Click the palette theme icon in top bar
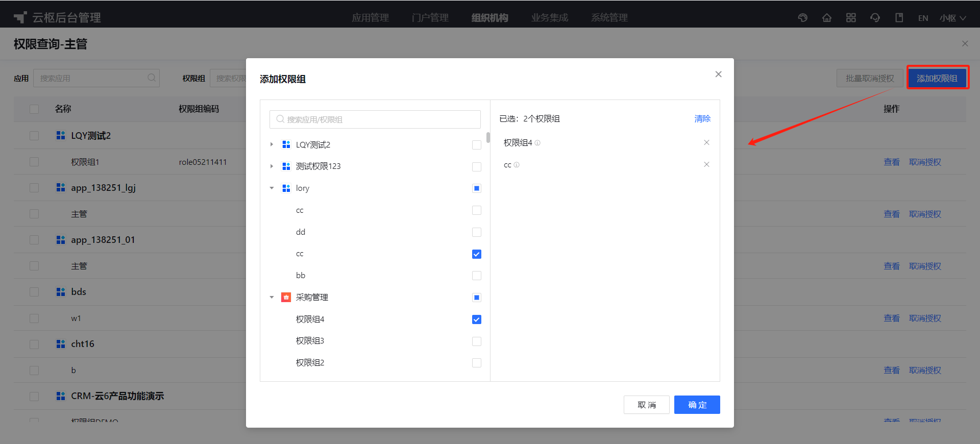 [x=803, y=18]
